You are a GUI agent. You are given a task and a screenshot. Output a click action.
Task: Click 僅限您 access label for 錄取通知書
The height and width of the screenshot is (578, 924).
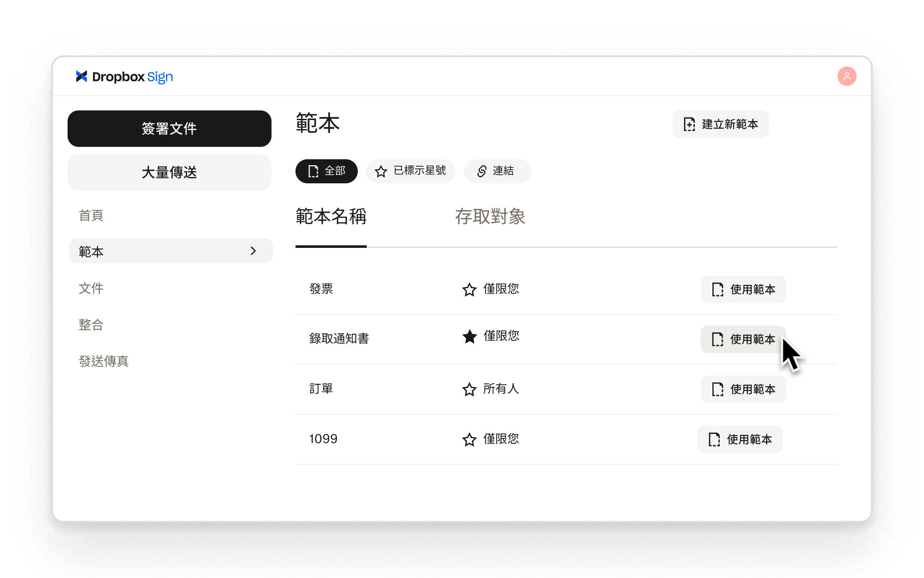501,336
